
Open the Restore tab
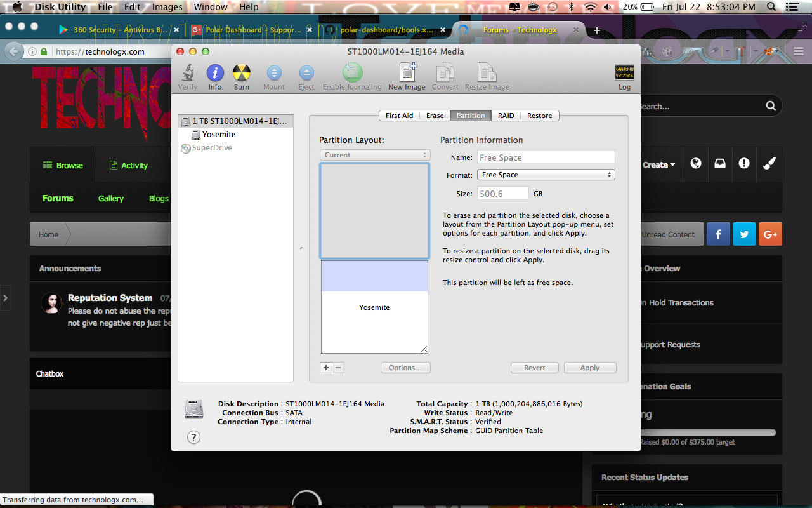point(539,116)
